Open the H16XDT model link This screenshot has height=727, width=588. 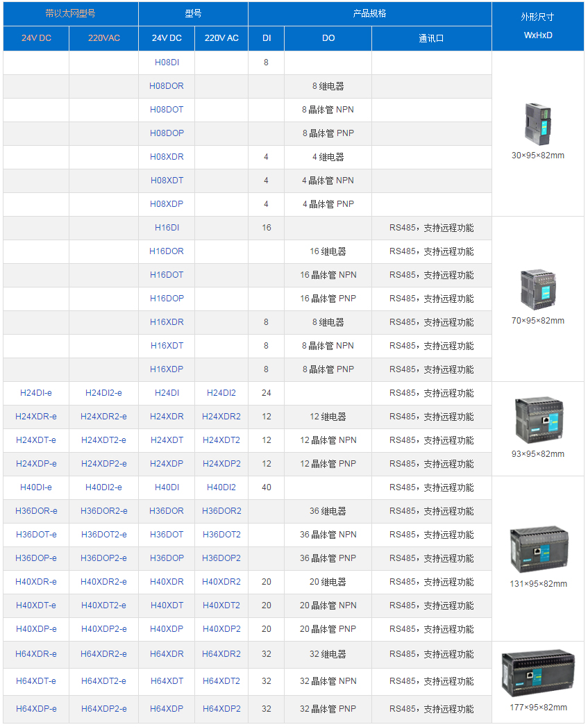pos(167,346)
